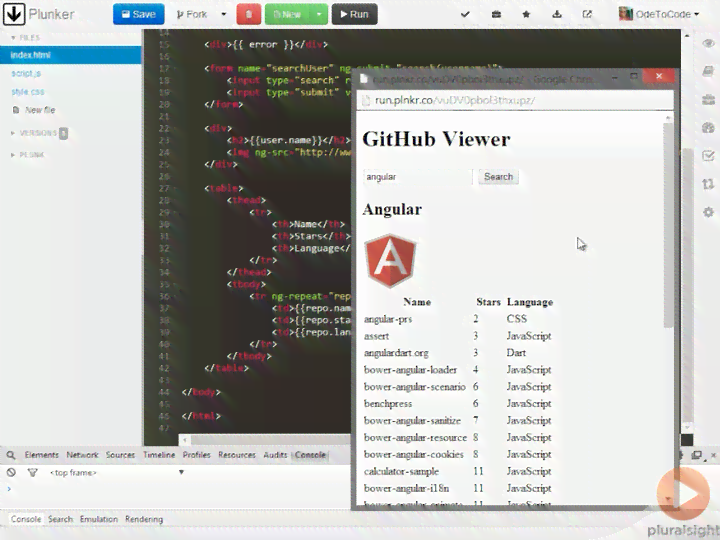Screen dimensions: 720x540
Task: Open Search drawer tab at bottom
Action: (x=60, y=519)
